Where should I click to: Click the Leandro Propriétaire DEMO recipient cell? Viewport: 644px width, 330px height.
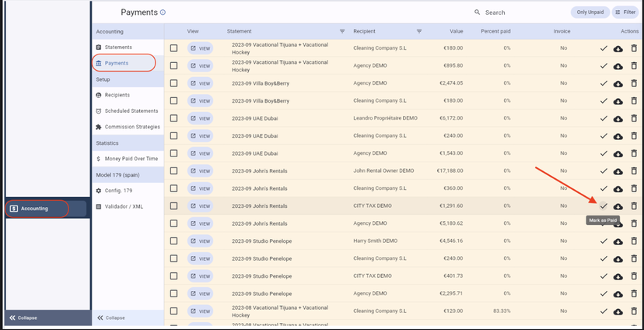click(385, 118)
